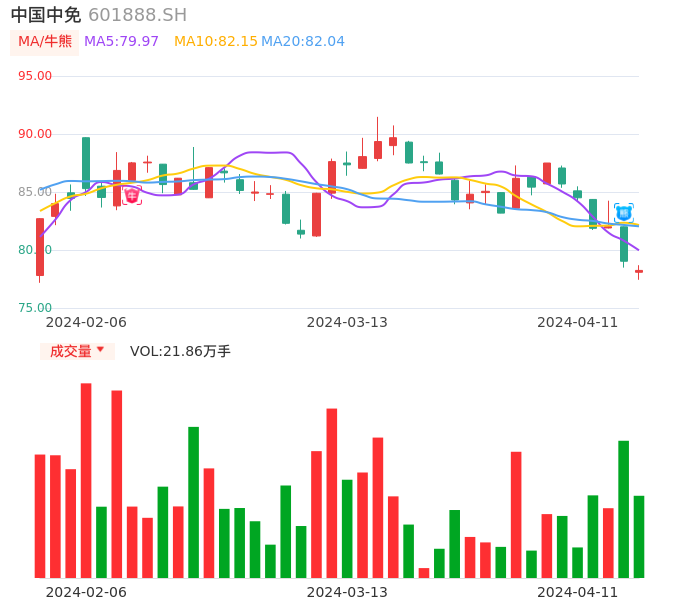
Task: Click the 95.00 price axis label
Action: [36, 76]
